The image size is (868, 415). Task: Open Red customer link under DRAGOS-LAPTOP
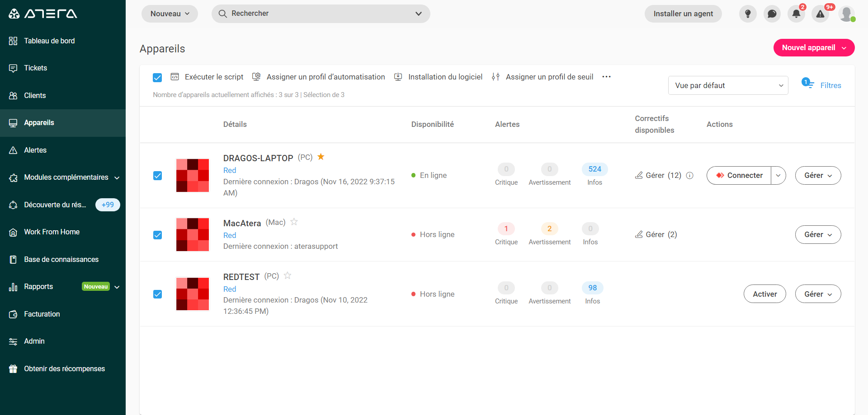230,170
